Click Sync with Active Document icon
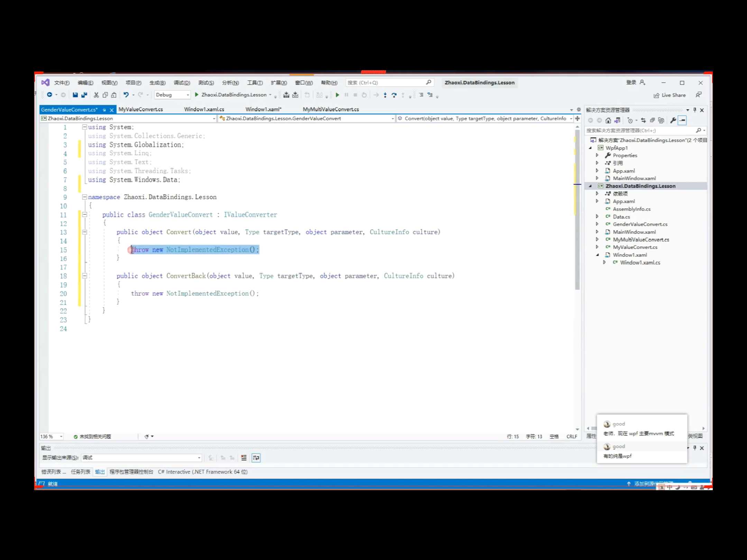 tap(643, 120)
